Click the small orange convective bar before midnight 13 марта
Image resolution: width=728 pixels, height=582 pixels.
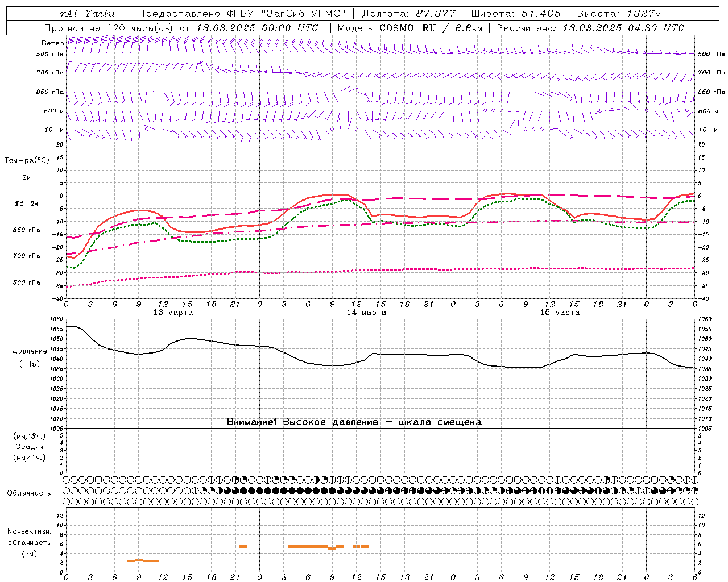tap(243, 547)
